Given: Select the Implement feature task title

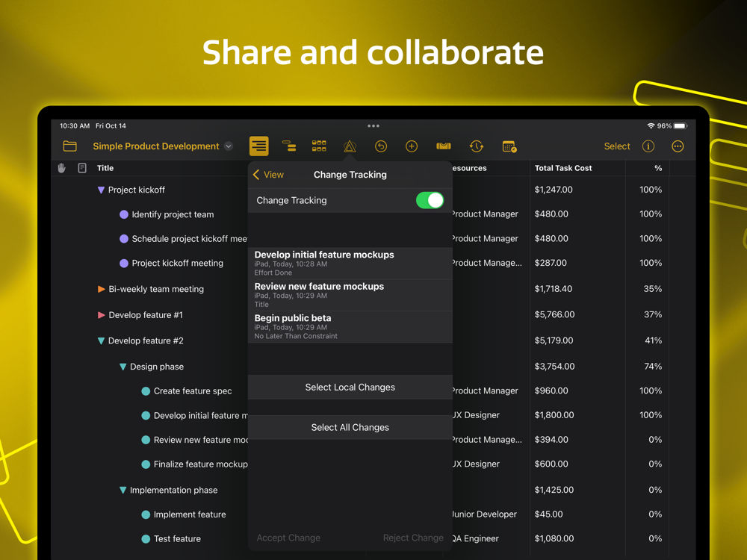Looking at the screenshot, I should click(x=190, y=514).
